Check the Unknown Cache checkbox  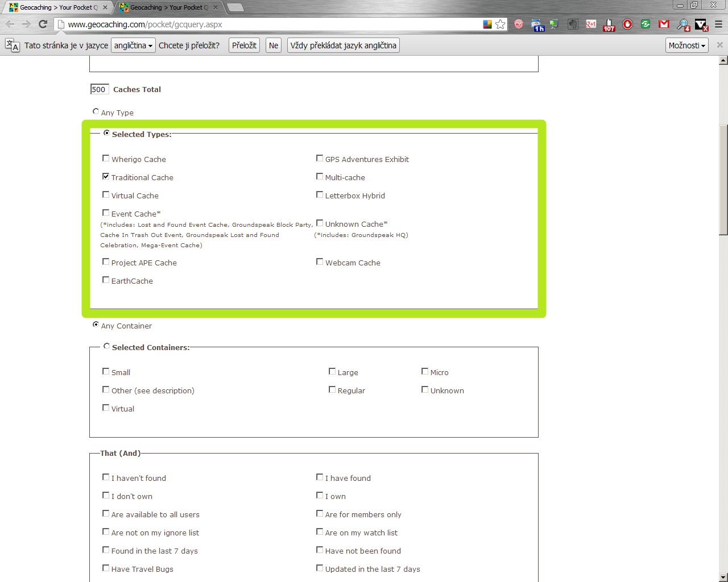click(x=320, y=223)
